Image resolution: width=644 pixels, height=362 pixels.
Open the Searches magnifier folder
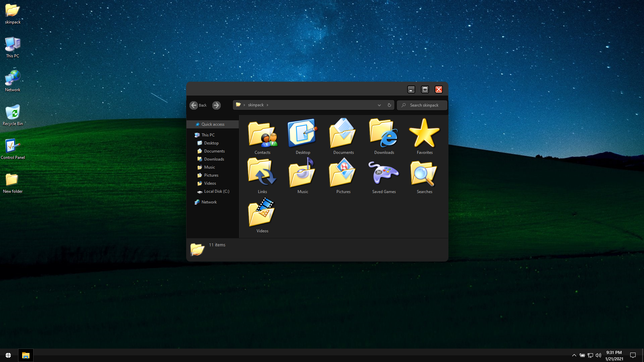[x=424, y=174]
